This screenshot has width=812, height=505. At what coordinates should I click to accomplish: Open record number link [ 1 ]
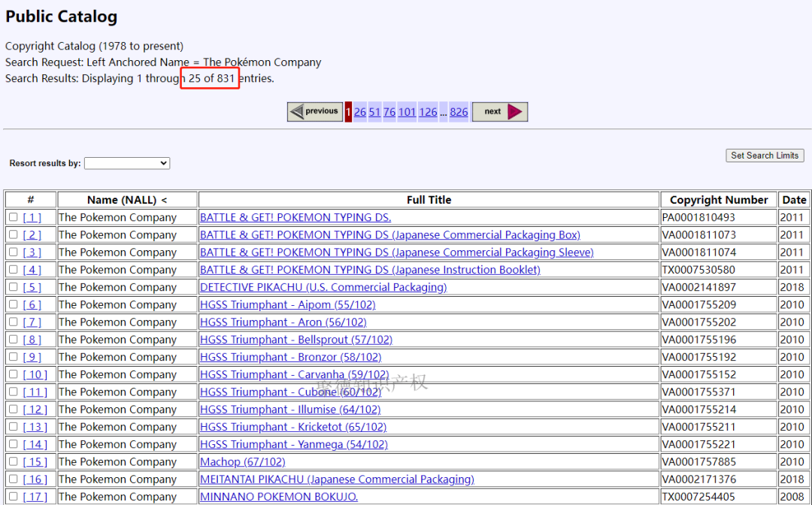(32, 217)
